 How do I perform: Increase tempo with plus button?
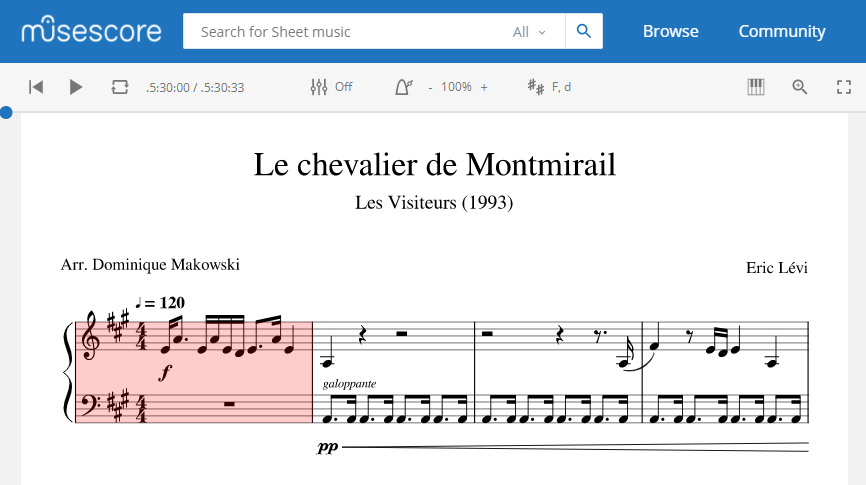point(484,87)
